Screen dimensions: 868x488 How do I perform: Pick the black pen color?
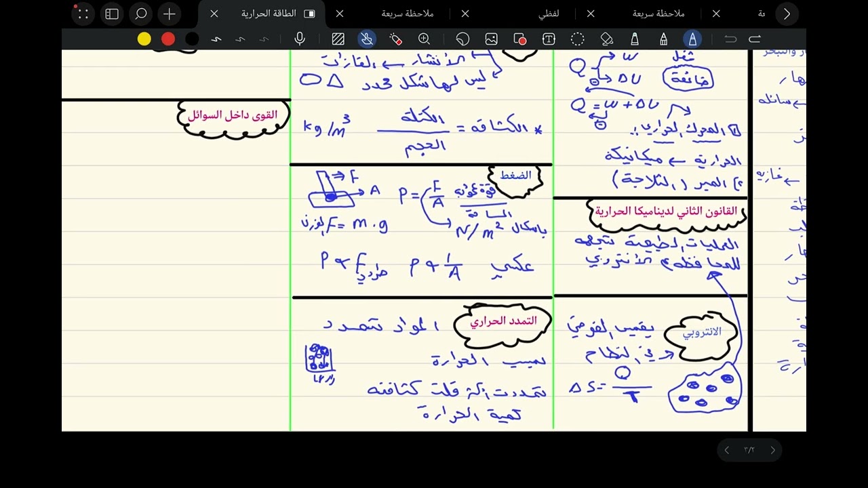[192, 39]
